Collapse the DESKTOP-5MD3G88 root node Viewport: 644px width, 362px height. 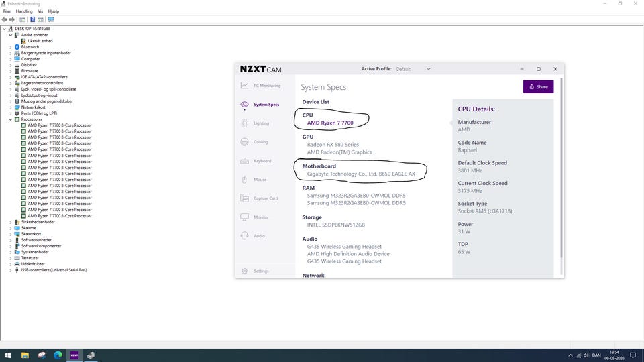tap(4, 29)
